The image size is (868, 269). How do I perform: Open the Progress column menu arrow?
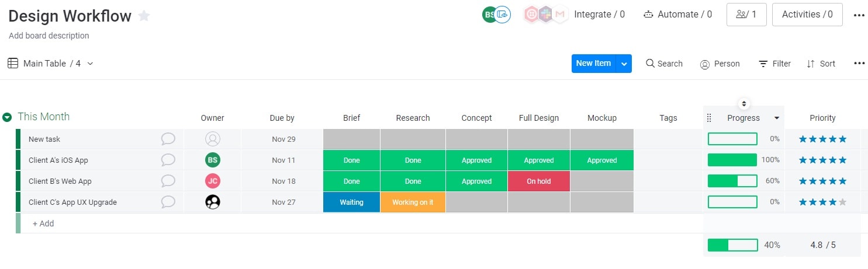[x=777, y=118]
